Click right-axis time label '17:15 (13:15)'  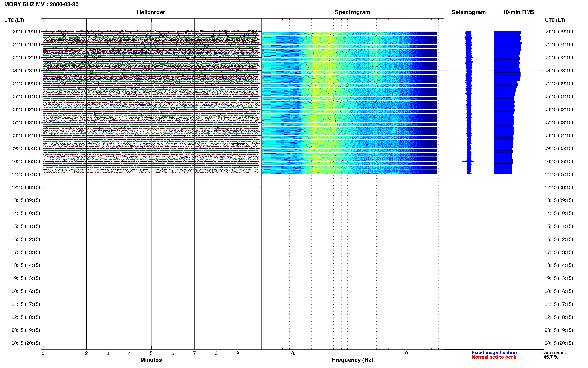pos(559,252)
